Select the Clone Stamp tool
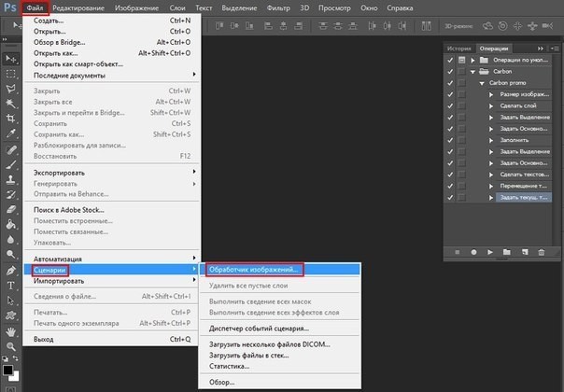Screen dimensions: 564x392 click(x=11, y=179)
